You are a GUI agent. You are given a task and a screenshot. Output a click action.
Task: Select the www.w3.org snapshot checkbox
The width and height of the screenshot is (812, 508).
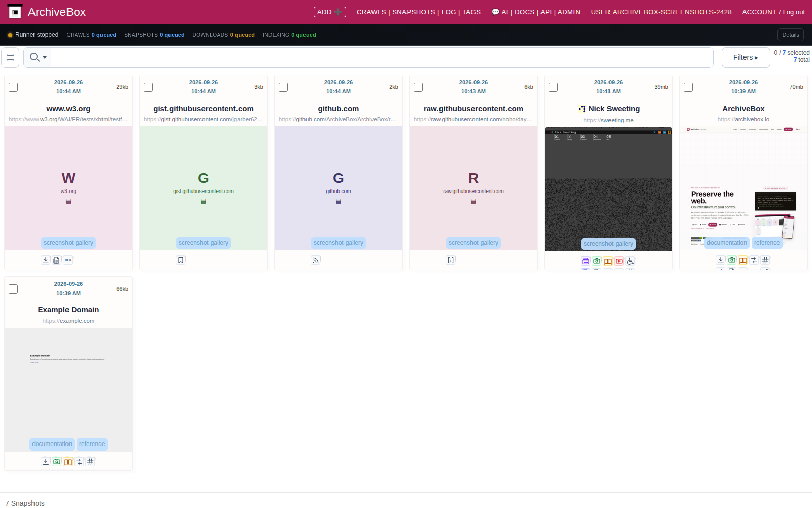[13, 87]
